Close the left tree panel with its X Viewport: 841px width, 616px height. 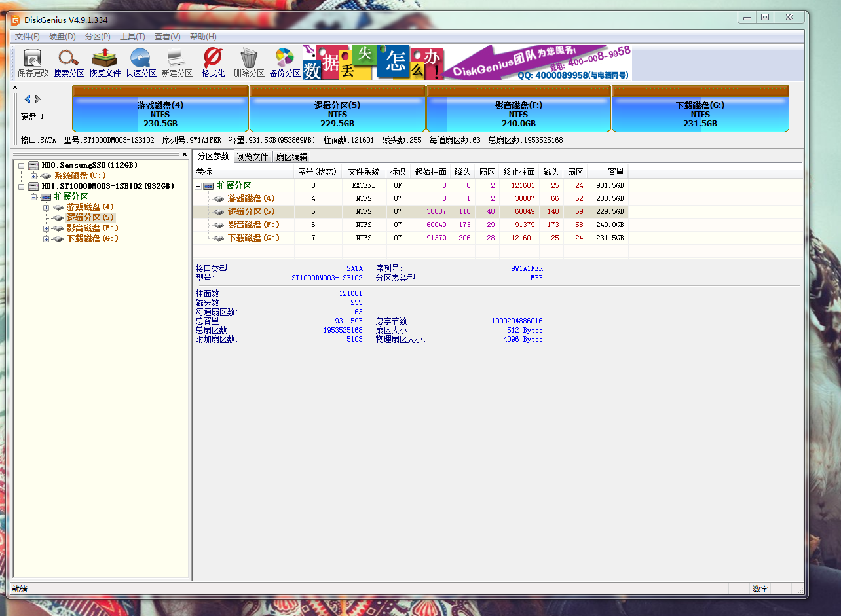[184, 154]
